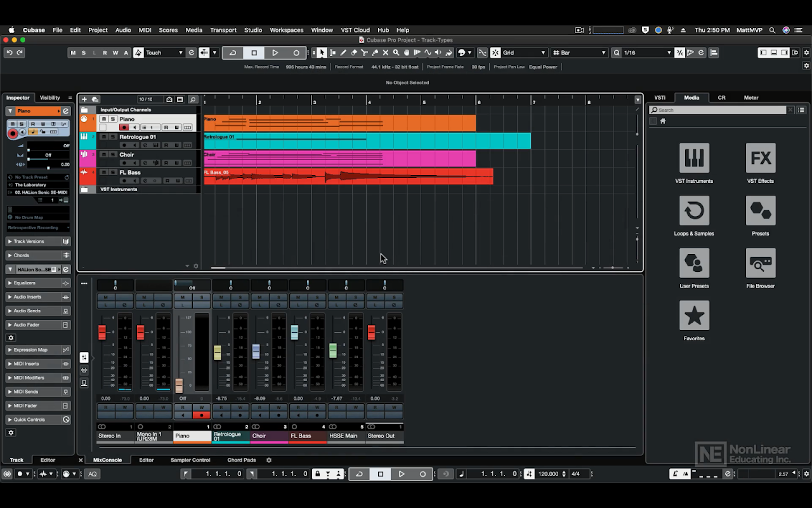Viewport: 812px width, 508px height.
Task: Toggle record enable on Piano track
Action: coord(124,128)
